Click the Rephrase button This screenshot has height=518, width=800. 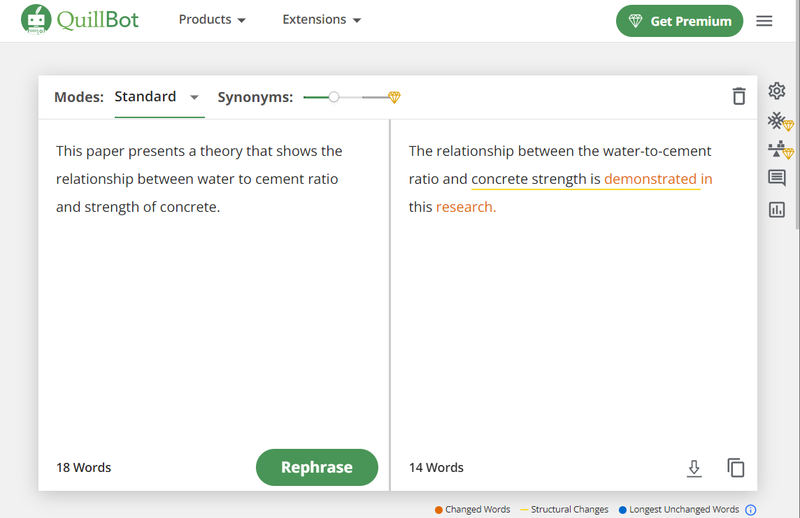pyautogui.click(x=317, y=467)
